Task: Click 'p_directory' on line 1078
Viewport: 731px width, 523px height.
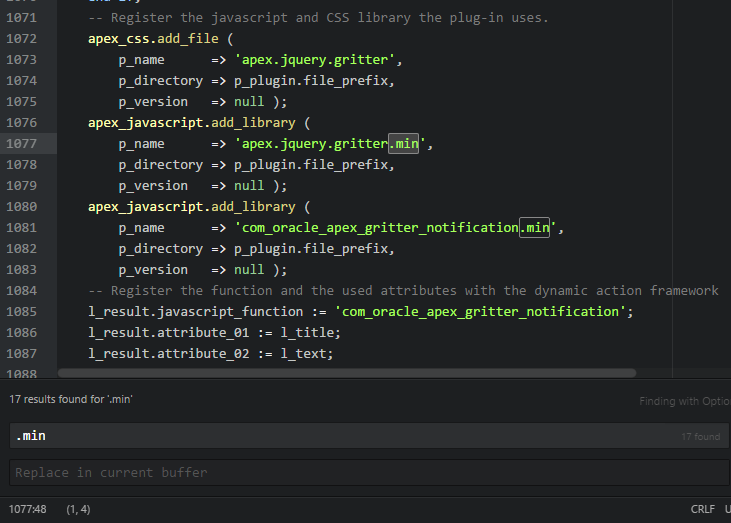Action: coord(161,165)
